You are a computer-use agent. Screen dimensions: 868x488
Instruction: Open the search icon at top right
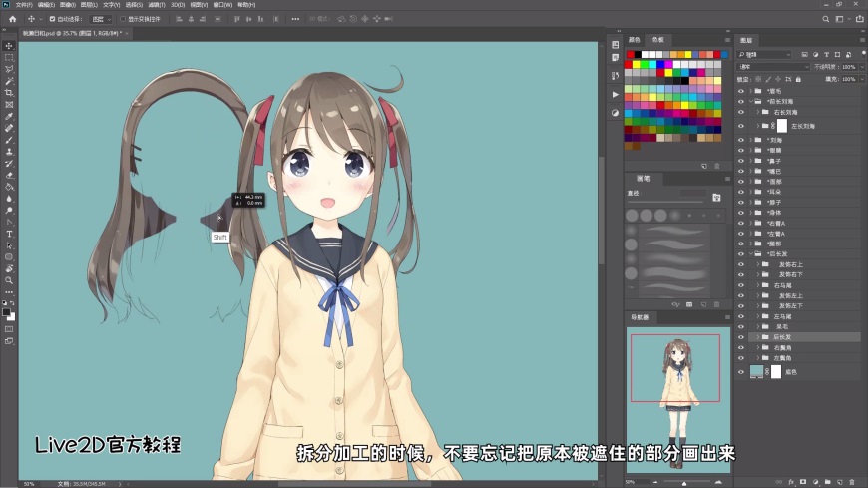click(825, 19)
